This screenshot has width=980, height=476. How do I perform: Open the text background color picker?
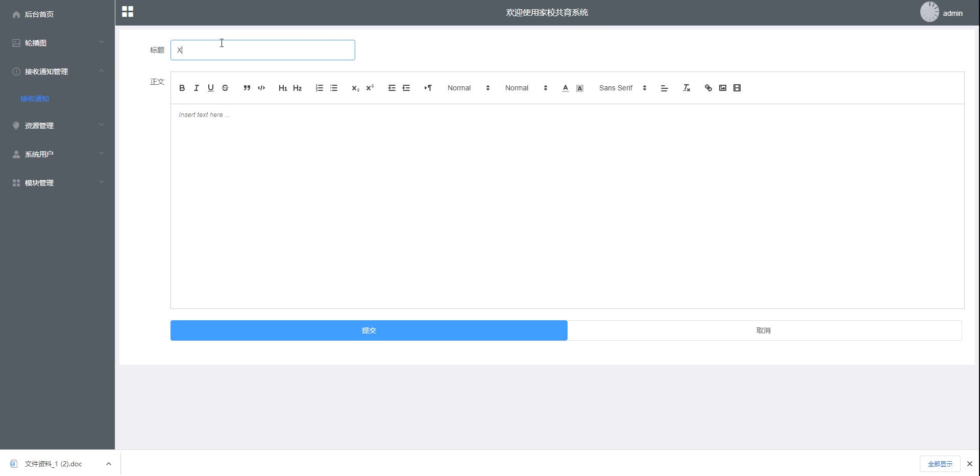[580, 88]
